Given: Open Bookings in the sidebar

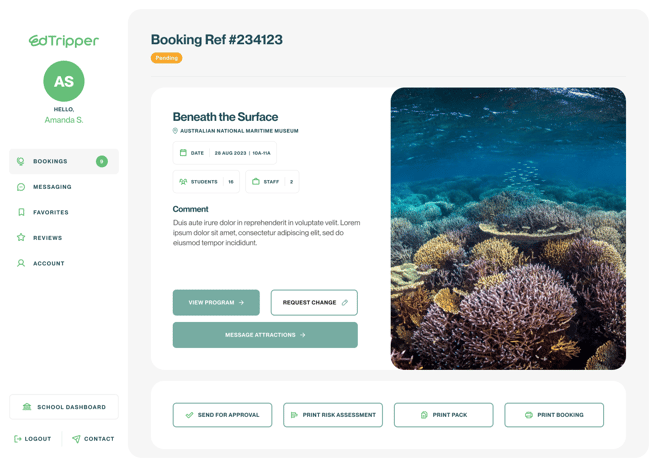Looking at the screenshot, I should pos(64,161).
